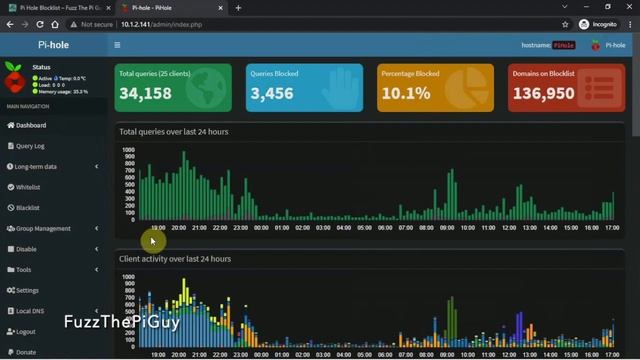Close the Pi-hole browser tab
Viewport: 640px width, 360px height.
click(220, 8)
